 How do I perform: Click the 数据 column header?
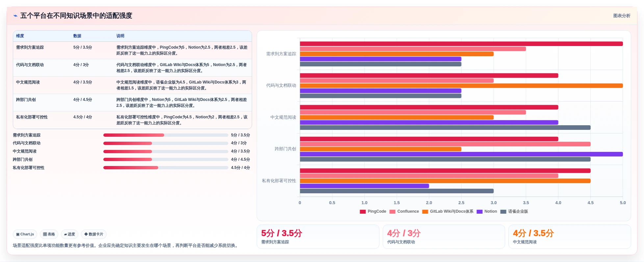coord(77,36)
